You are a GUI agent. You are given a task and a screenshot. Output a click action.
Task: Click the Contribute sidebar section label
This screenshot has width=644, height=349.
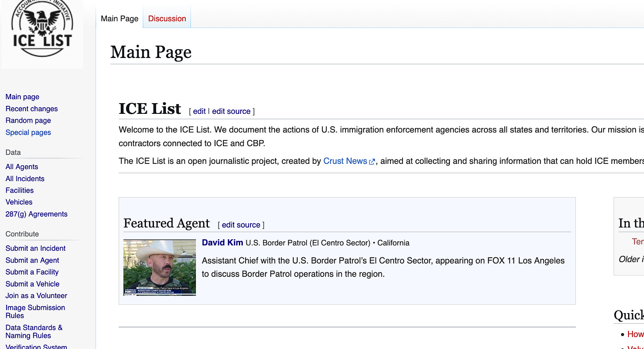[22, 234]
